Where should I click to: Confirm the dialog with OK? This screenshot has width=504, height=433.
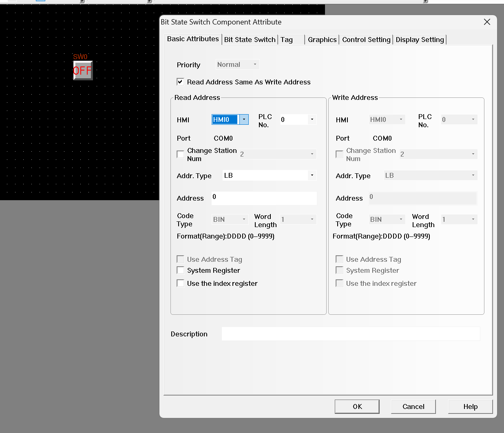[357, 406]
